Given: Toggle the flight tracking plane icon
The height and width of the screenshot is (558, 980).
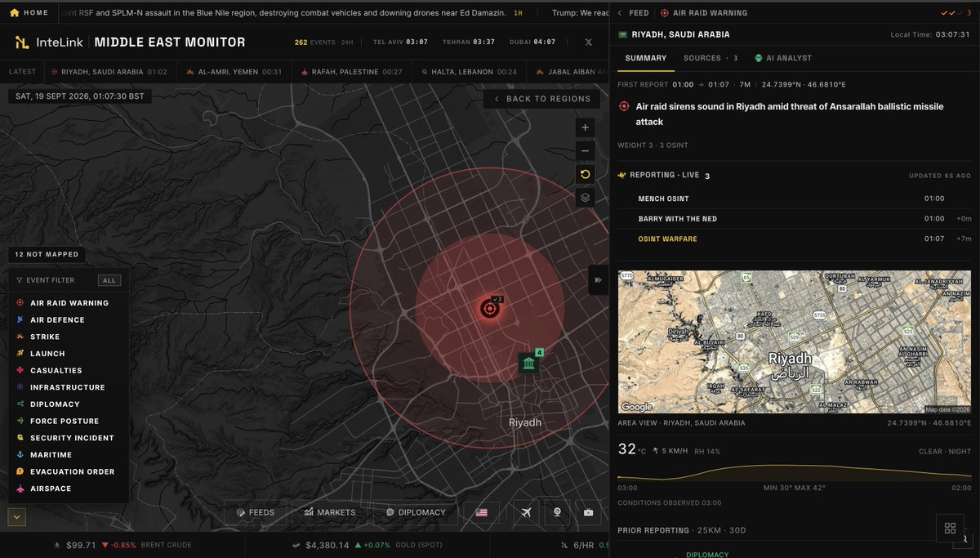Looking at the screenshot, I should tap(527, 512).
